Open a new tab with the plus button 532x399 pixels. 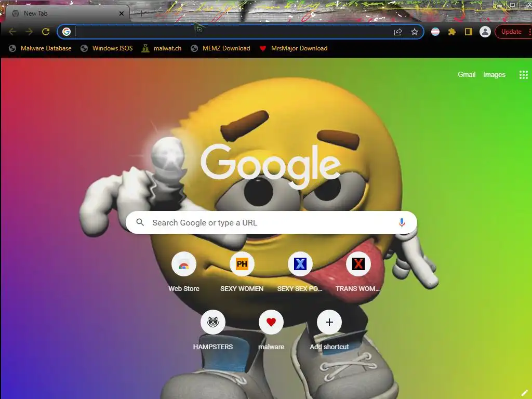[x=141, y=14]
